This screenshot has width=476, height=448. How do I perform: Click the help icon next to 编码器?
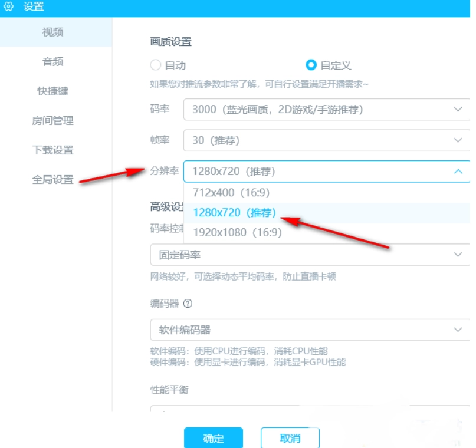point(188,304)
